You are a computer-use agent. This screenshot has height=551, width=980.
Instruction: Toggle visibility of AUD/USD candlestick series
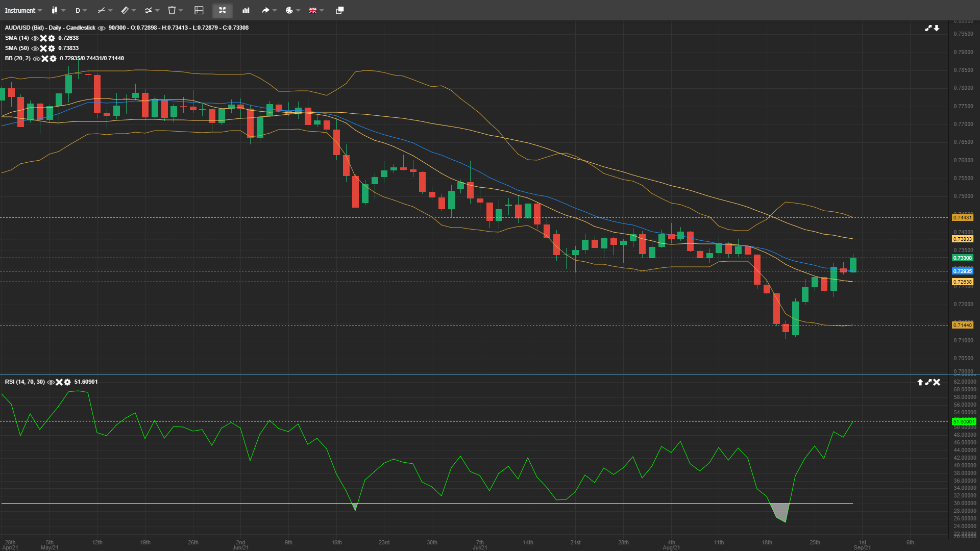point(102,28)
